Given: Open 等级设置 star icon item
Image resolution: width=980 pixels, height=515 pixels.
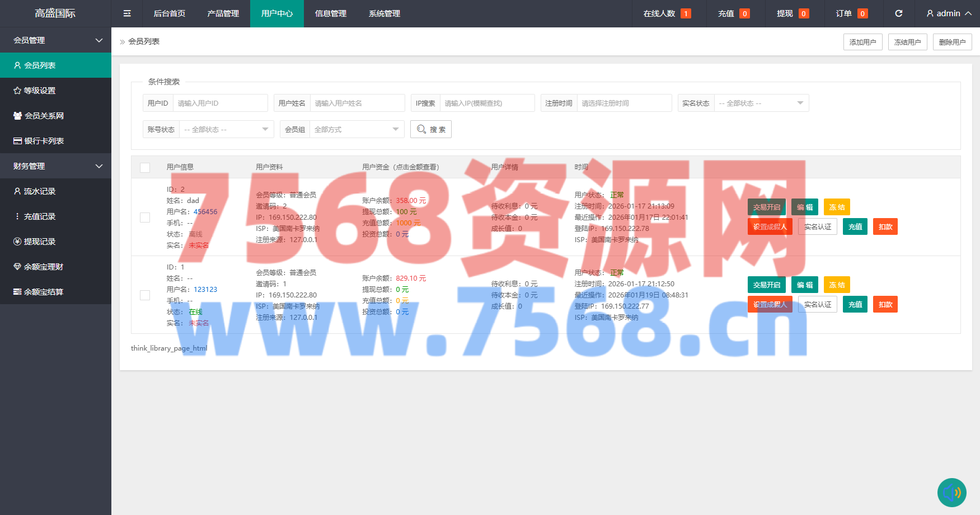Looking at the screenshot, I should (x=17, y=91).
